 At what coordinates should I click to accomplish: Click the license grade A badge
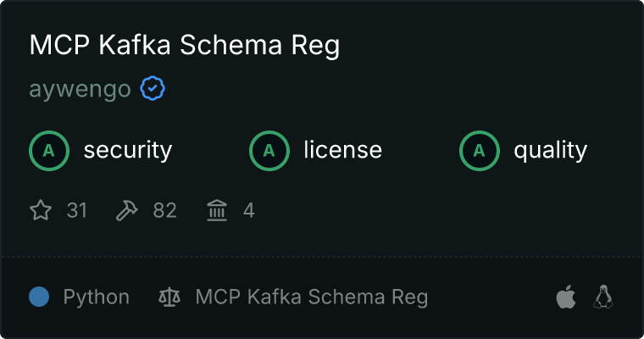(x=269, y=151)
